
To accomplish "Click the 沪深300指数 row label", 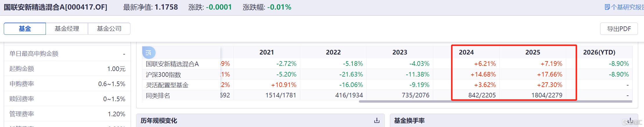I will 163,75.
